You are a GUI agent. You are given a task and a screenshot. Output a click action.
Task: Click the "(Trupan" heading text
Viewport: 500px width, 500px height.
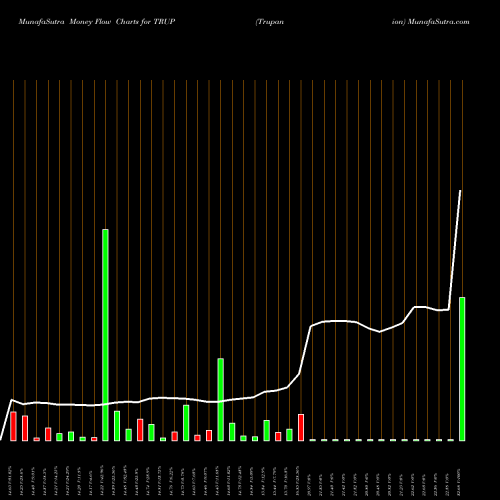click(x=270, y=22)
